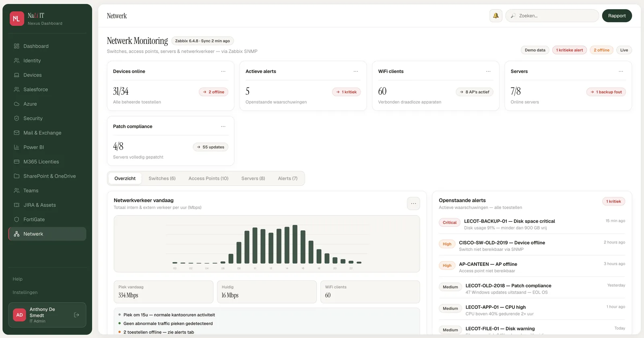Click the FortiGate shield icon
Screen dimensions: 644x338
click(x=17, y=220)
